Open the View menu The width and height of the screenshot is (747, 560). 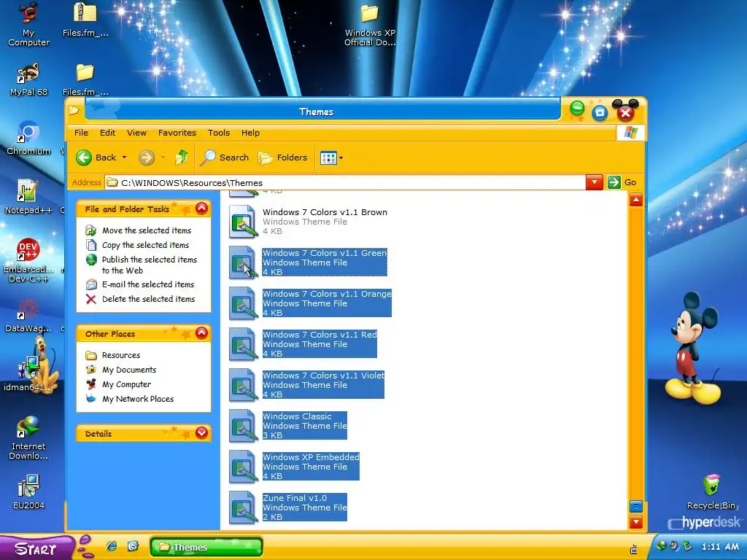[136, 133]
